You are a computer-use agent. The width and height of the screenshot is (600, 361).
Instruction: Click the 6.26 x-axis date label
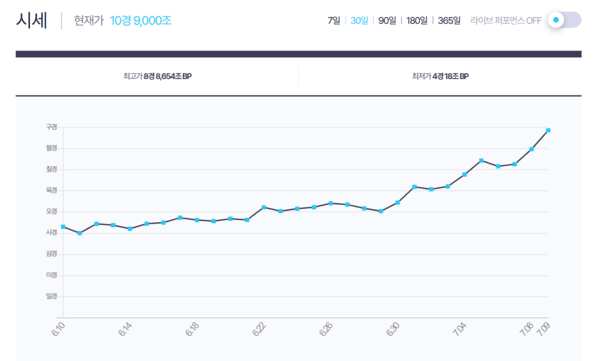[x=326, y=329]
